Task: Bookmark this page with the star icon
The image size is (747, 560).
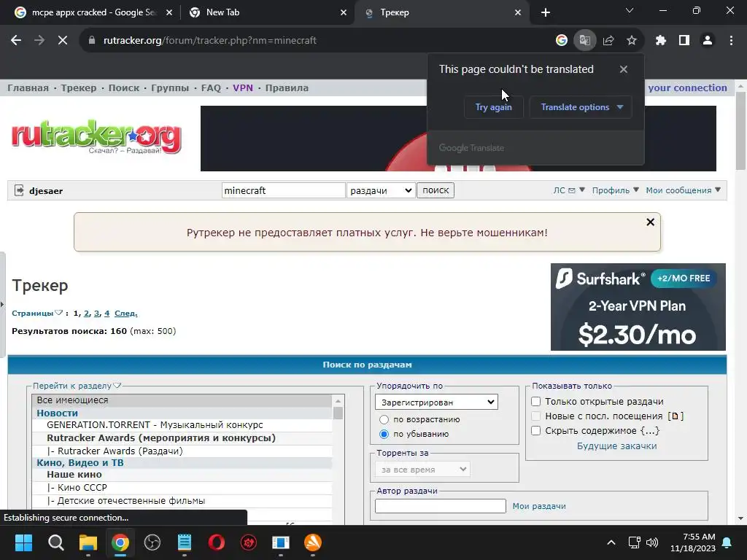Action: (x=632, y=41)
